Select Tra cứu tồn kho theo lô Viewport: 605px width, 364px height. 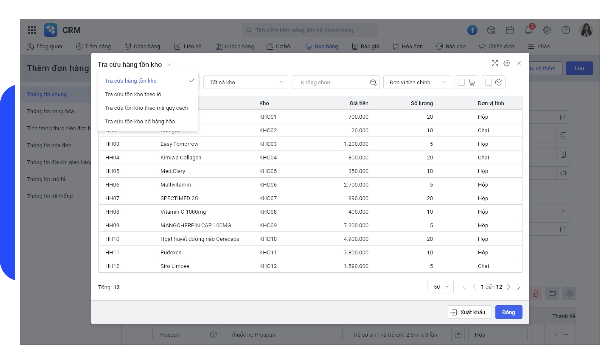[133, 94]
